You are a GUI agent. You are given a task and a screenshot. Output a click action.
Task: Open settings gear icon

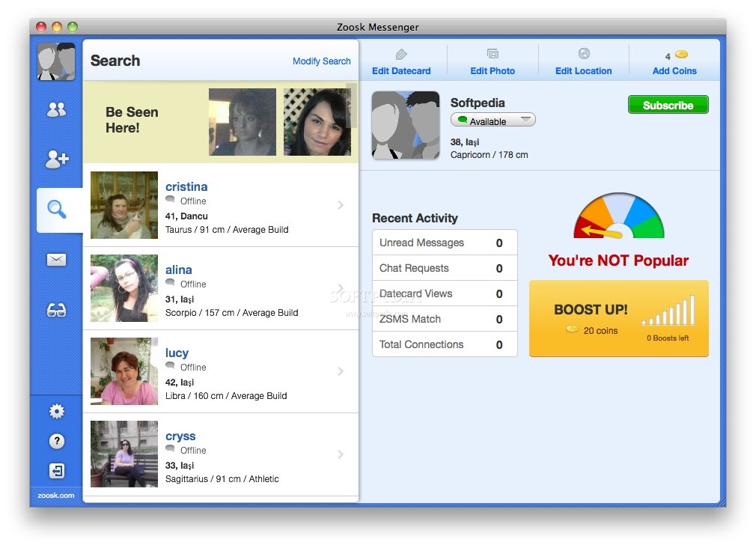(x=56, y=411)
